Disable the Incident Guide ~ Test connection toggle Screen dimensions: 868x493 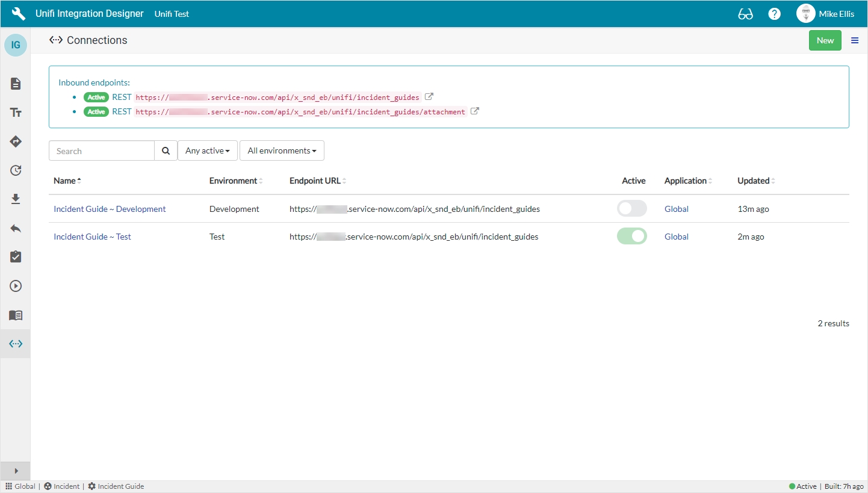point(631,237)
